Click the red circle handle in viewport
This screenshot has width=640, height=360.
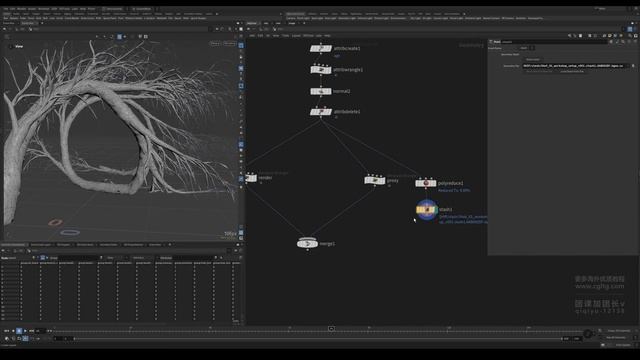(x=55, y=222)
